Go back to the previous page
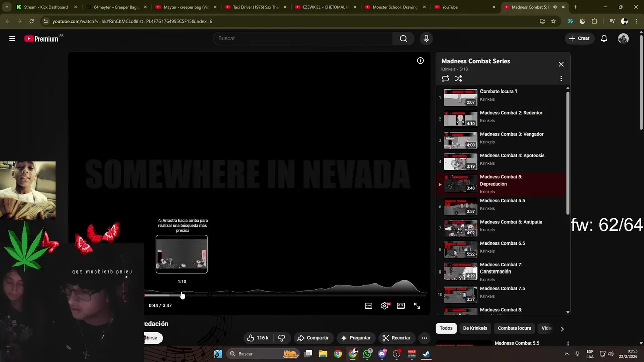The width and height of the screenshot is (644, 362). [8, 21]
